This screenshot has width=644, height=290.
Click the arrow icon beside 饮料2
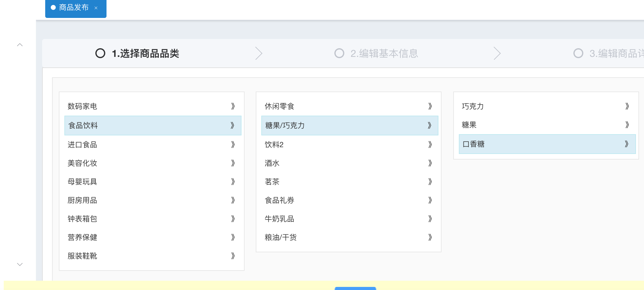[x=430, y=145]
